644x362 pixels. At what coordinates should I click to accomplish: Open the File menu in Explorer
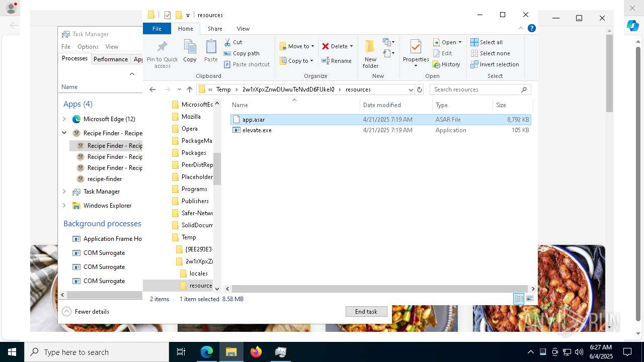coord(156,29)
